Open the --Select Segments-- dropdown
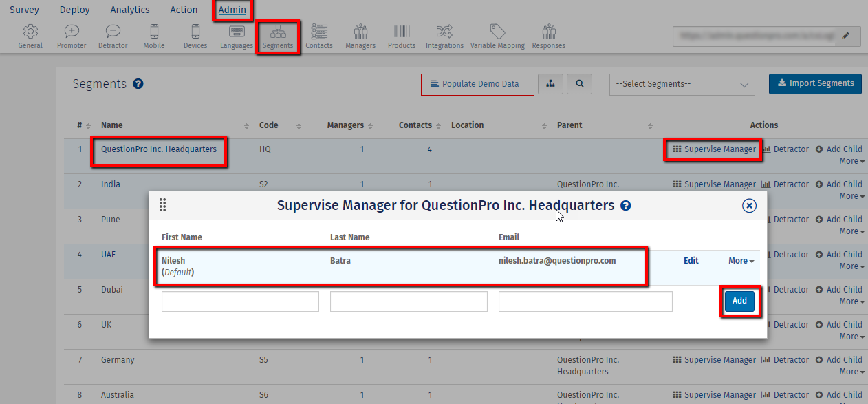Screen dimensions: 868x404 [682, 84]
